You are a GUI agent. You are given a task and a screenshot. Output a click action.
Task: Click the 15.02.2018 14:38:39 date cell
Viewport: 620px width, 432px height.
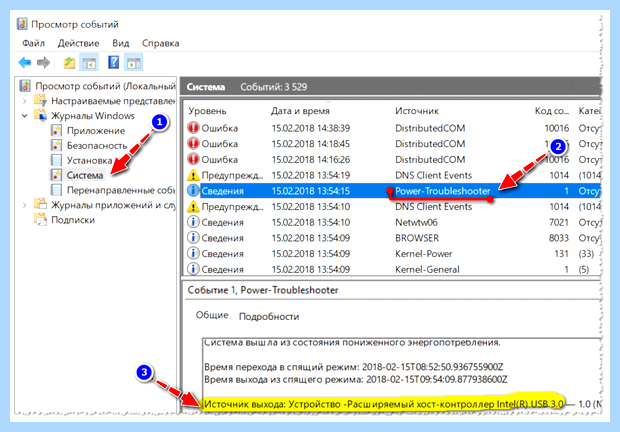coord(311,128)
